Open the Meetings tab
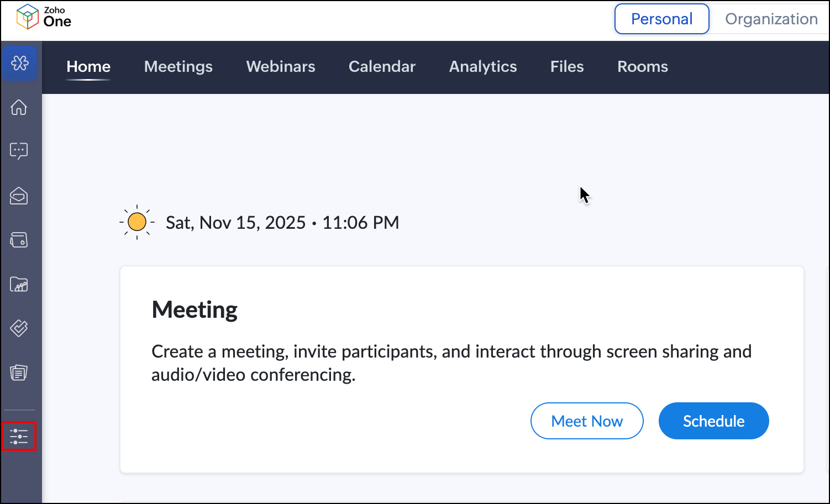 click(178, 67)
